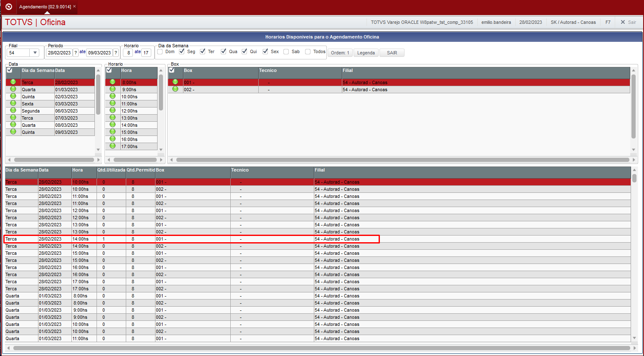Enable the Dom weekday checkbox
Screen dimensions: 644x356
tap(160, 51)
